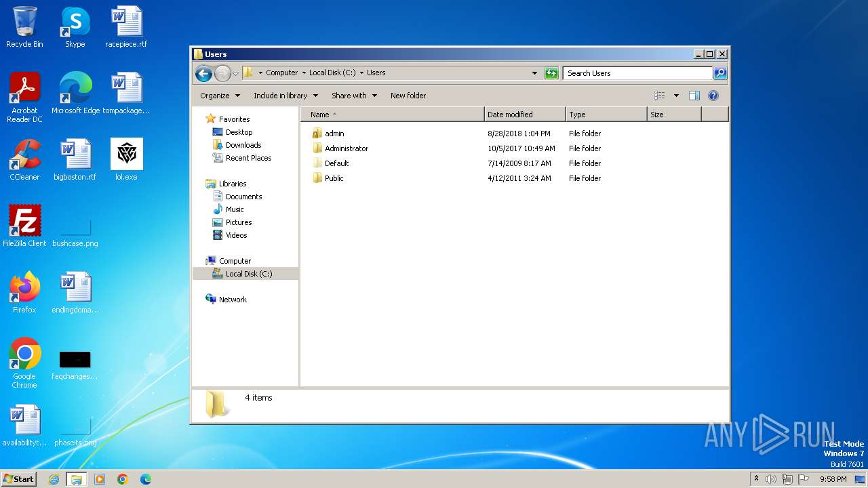Select bigboston.rtf on the desktop
The width and height of the screenshot is (868, 488).
point(75,160)
